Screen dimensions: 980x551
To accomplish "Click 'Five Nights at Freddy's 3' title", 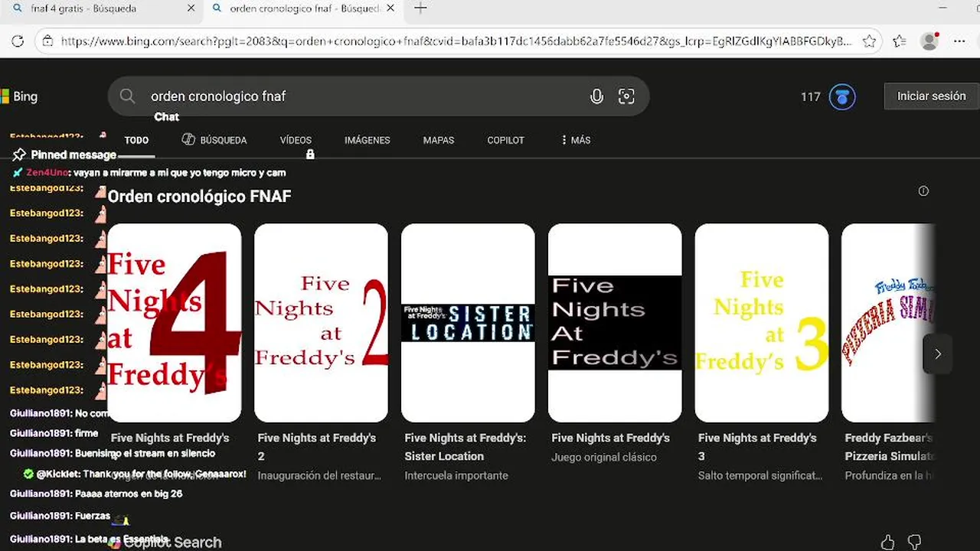I will coord(757,447).
